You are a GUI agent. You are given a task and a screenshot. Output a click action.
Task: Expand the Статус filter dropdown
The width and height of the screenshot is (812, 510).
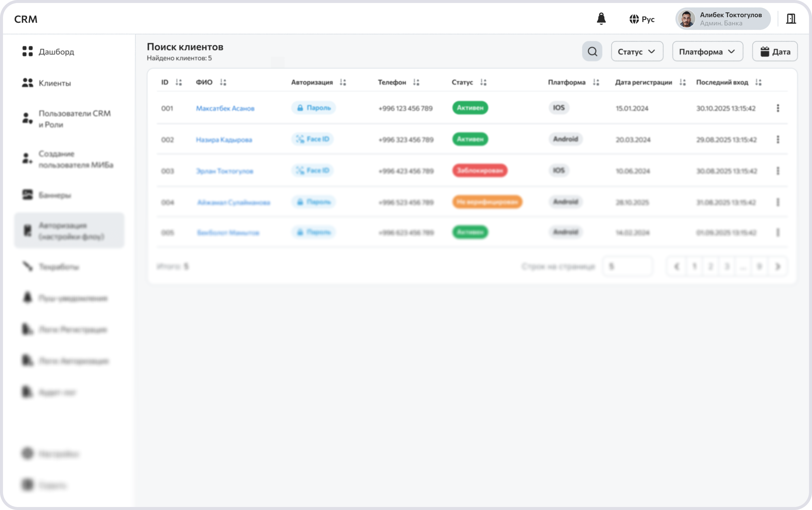click(637, 52)
